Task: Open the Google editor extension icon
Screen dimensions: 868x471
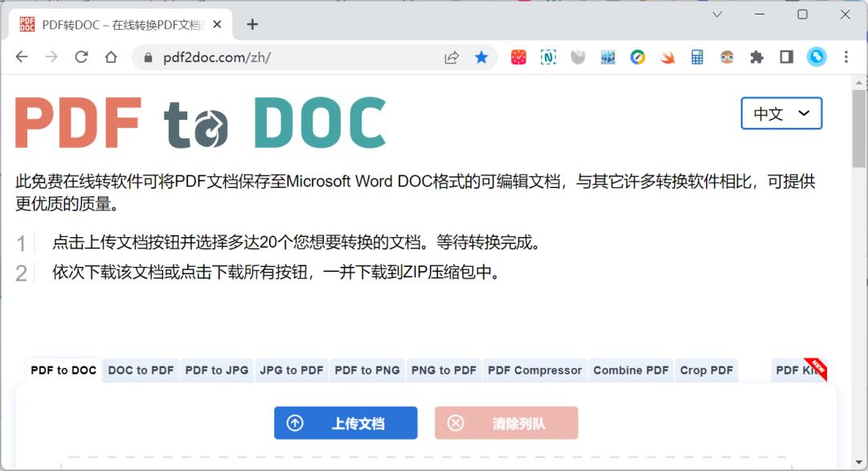Action: point(637,56)
